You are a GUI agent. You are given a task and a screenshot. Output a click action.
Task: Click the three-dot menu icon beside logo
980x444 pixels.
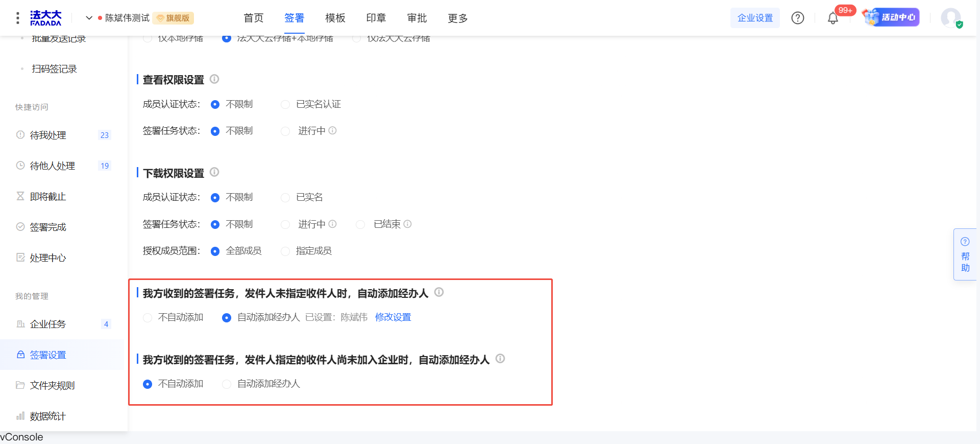pos(18,18)
